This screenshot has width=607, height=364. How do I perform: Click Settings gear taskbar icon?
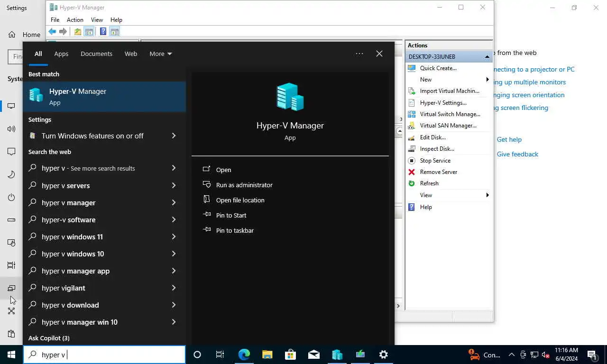pos(384,355)
